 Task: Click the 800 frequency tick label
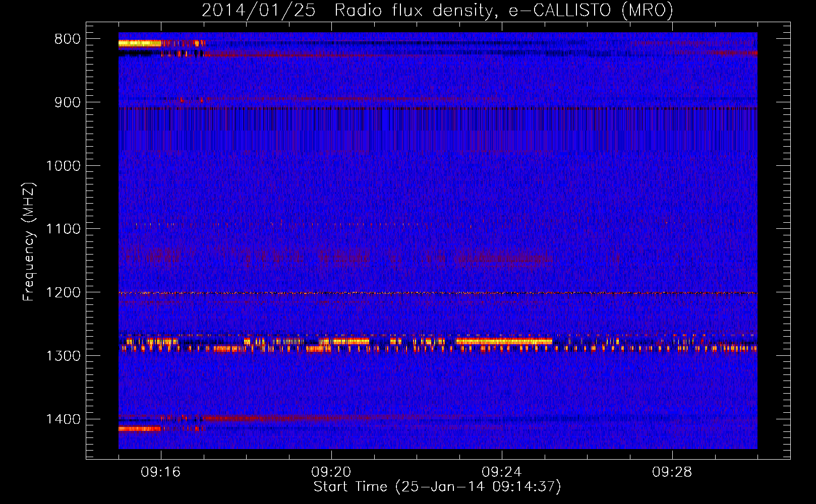tap(68, 39)
